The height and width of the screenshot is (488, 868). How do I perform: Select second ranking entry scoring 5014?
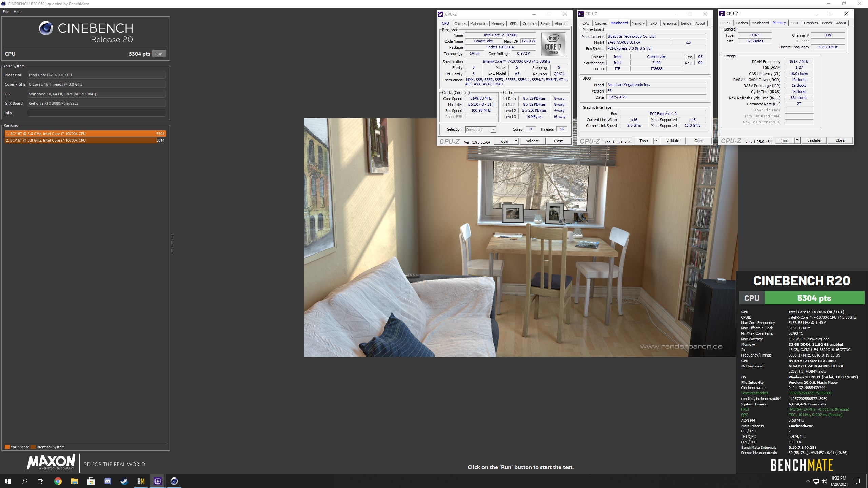85,140
